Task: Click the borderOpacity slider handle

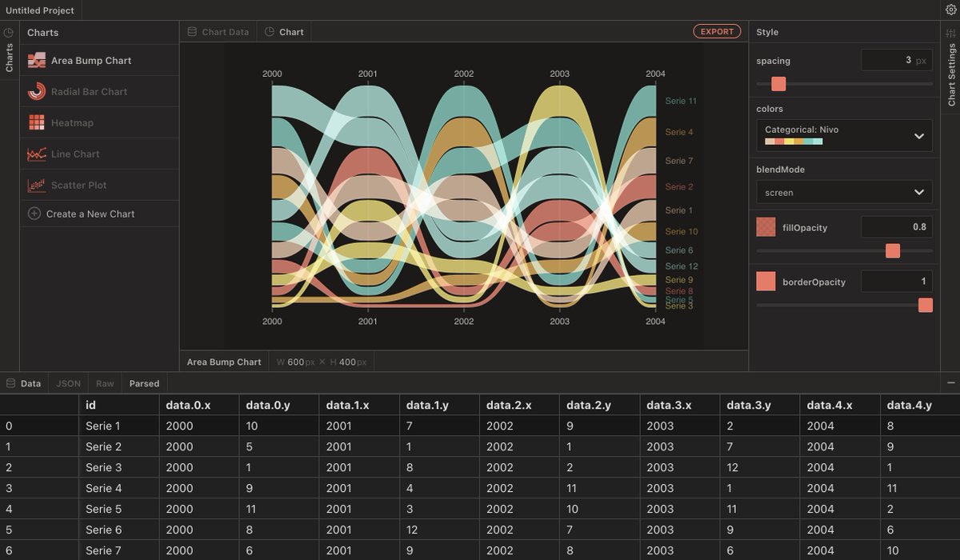Action: click(x=926, y=305)
